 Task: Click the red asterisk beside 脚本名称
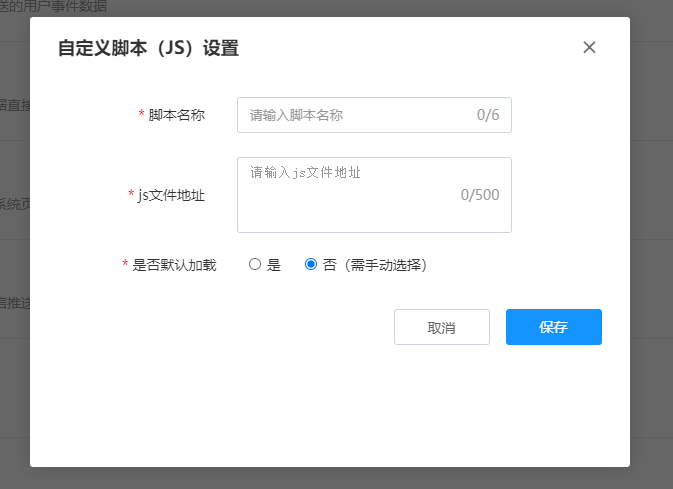coord(142,116)
